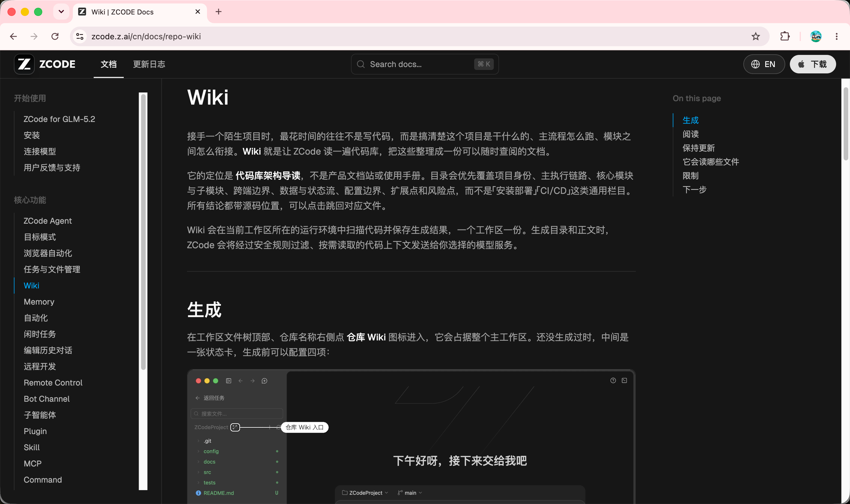Open the MCP sidebar page

[x=33, y=464]
